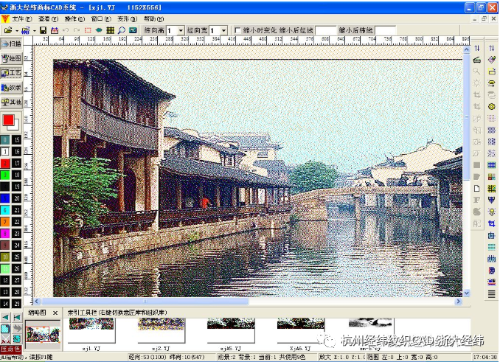Click the 绘图 (Draw) button

(x=11, y=58)
